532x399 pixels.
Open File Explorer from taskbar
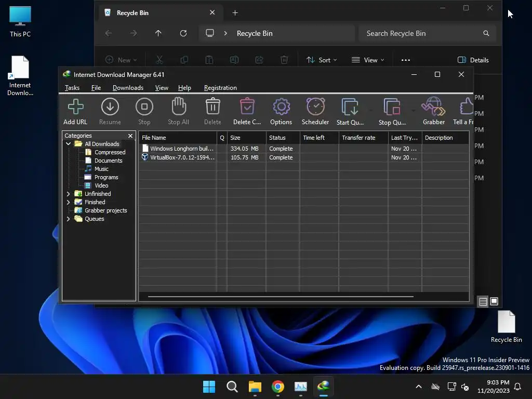tap(255, 387)
